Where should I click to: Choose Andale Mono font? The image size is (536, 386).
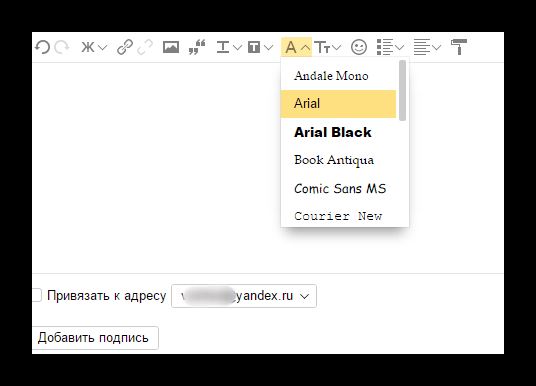tap(338, 76)
